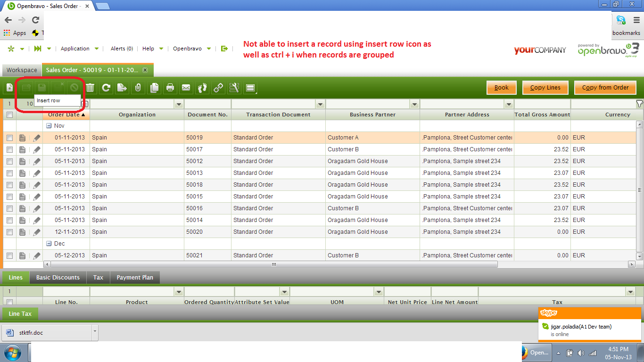This screenshot has width=644, height=362.
Task: Collapse the Dec group
Action: (49, 244)
